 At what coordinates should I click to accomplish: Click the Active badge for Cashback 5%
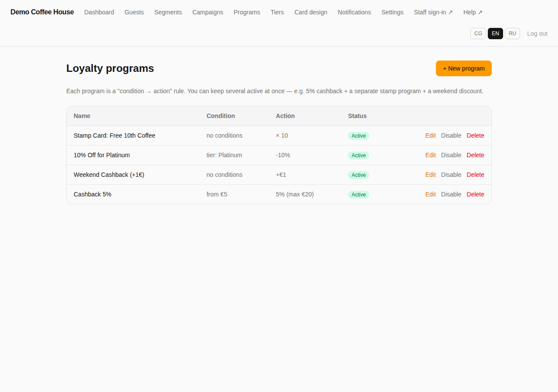point(358,195)
